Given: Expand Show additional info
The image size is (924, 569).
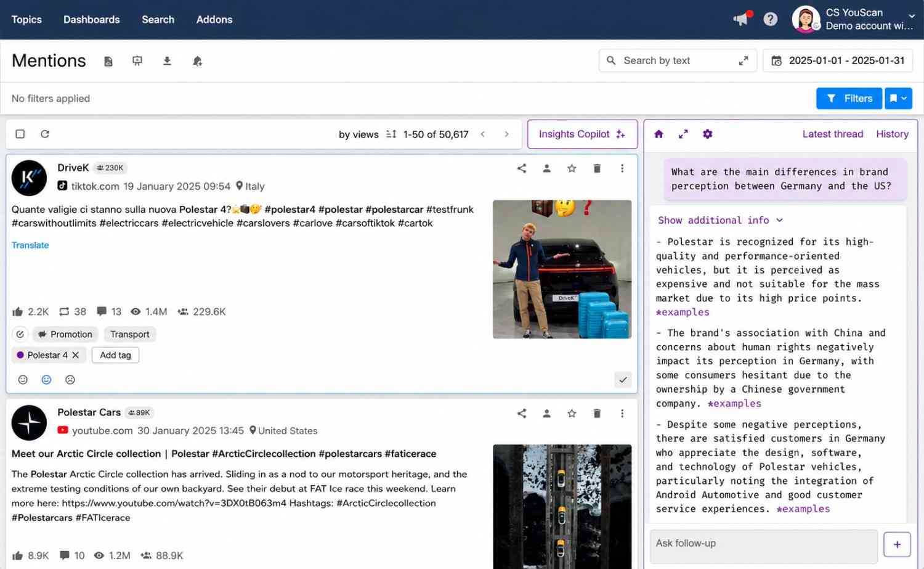Looking at the screenshot, I should [720, 220].
